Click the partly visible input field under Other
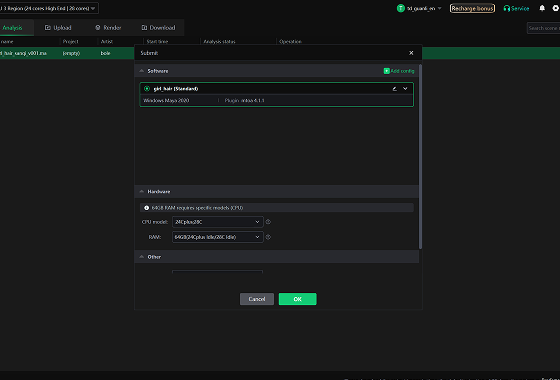Viewport: 560px width, 380px height. [218, 272]
